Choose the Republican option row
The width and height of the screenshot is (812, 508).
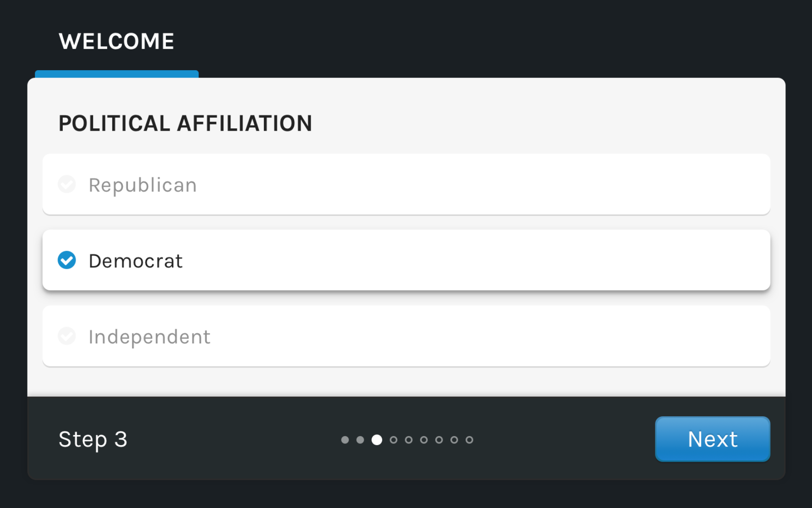406,184
